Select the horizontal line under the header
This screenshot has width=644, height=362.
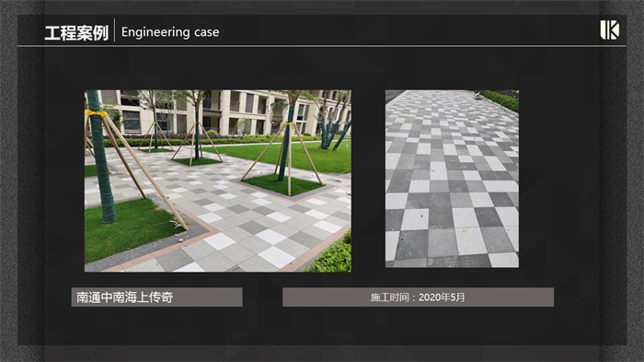[322, 46]
